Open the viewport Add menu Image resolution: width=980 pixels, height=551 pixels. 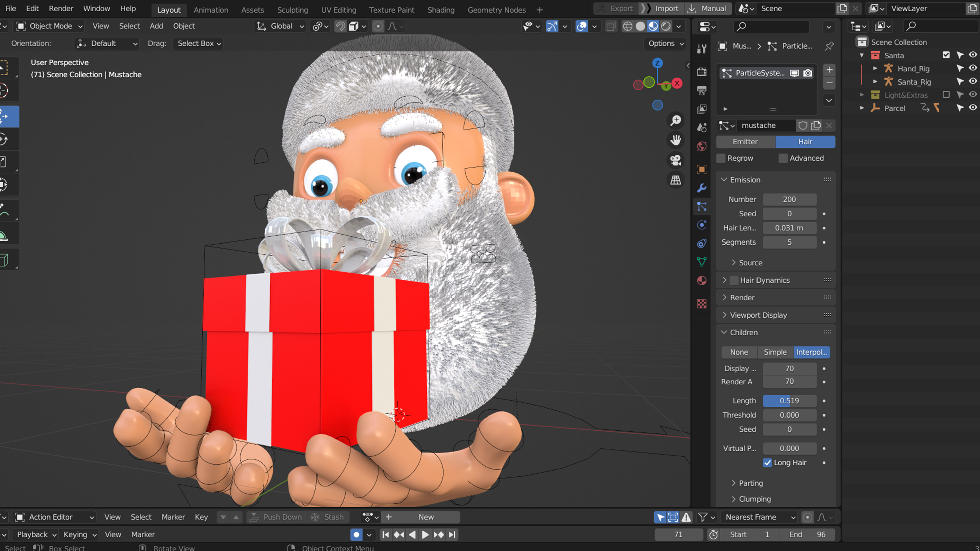(156, 26)
